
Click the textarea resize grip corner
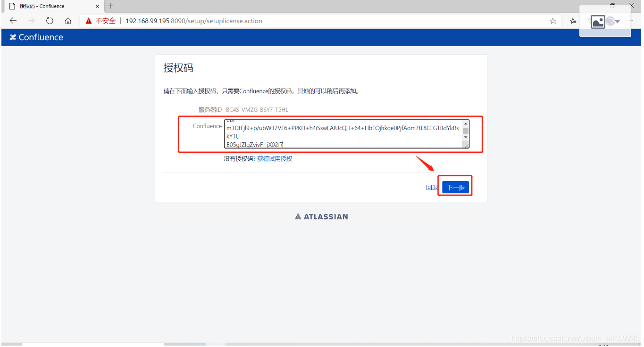tap(466, 145)
